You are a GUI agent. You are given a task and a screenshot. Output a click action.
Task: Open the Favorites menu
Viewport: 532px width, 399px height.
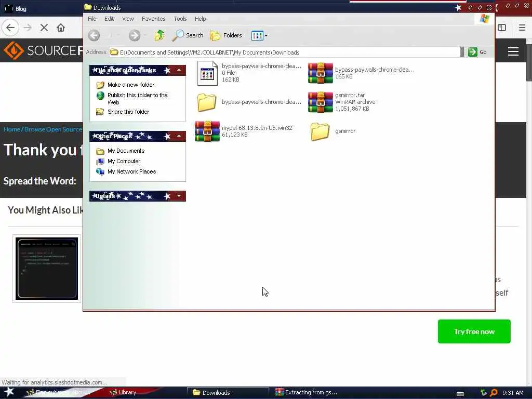coord(153,19)
